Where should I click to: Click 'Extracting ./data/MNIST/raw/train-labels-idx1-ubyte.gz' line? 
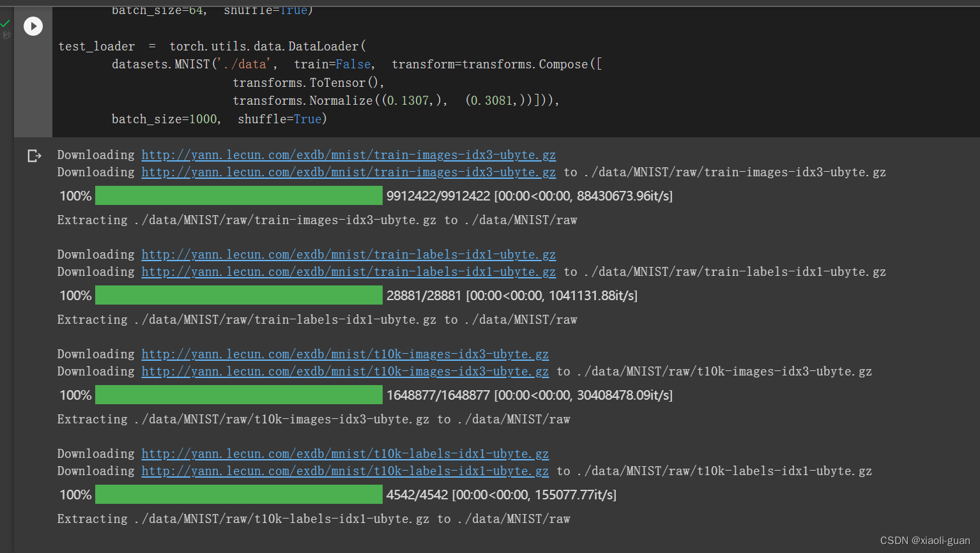(317, 319)
